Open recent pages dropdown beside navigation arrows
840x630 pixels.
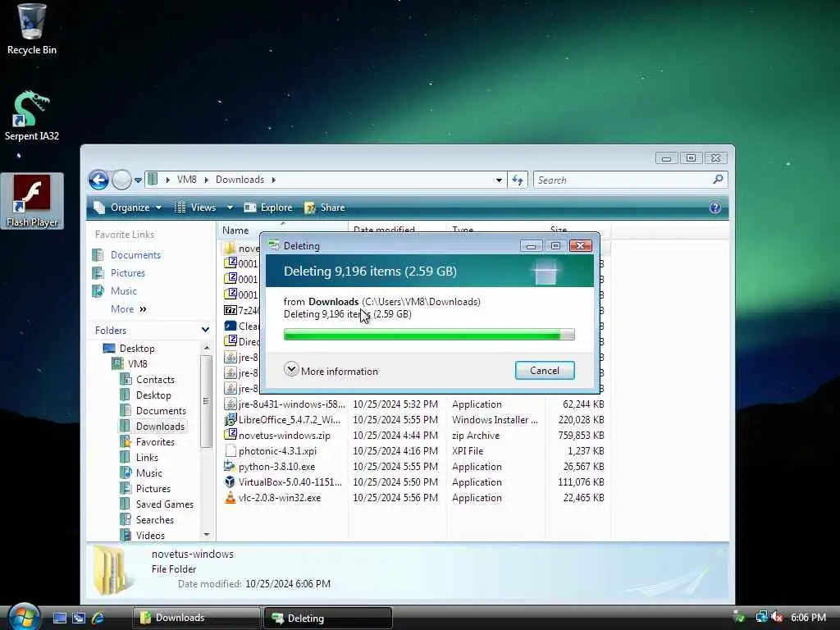[138, 180]
